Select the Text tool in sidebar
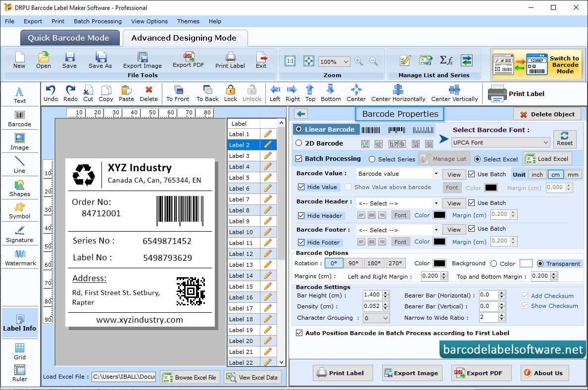Viewport: 588px width, 390px height. 19,95
